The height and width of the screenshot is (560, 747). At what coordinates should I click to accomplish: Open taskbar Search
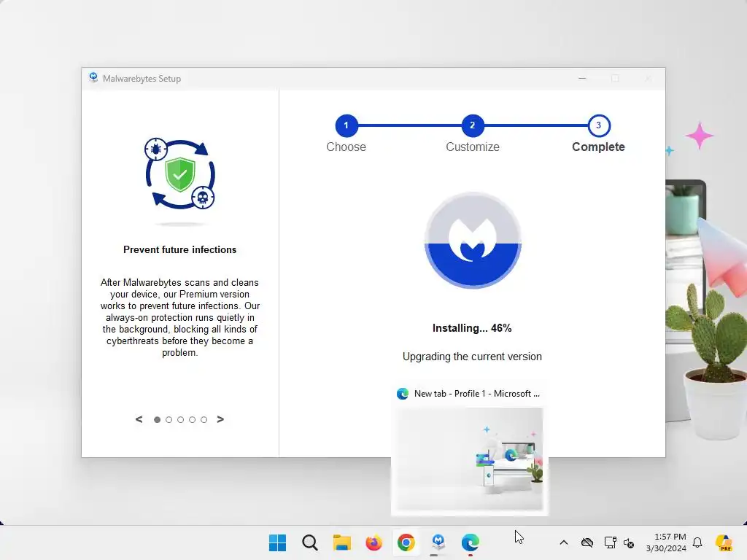[309, 542]
